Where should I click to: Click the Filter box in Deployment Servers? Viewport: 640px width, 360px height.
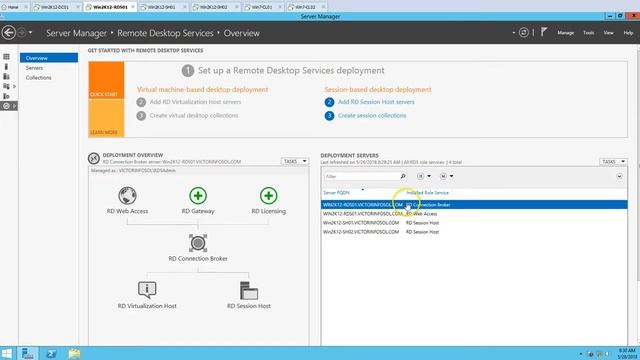361,176
